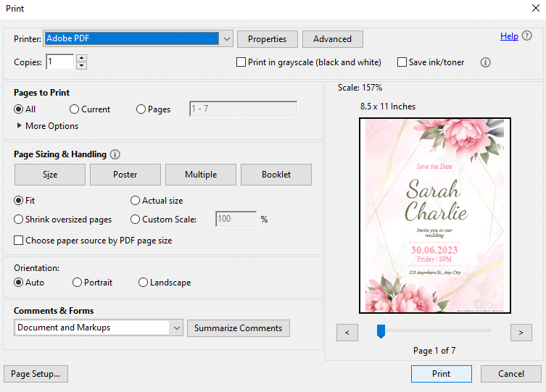The image size is (546, 392).
Task: Check the Save ink/toner option
Action: click(402, 62)
